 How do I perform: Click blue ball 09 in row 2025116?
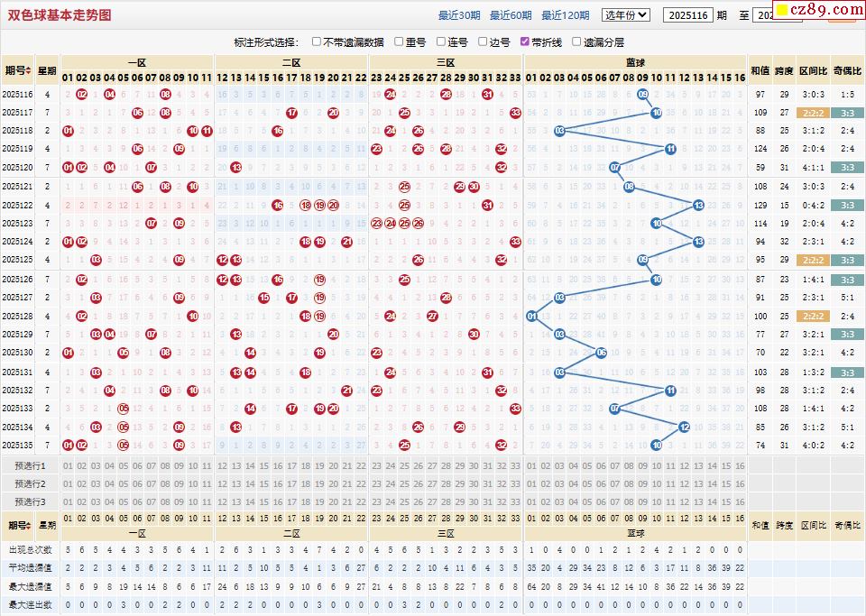pos(643,95)
